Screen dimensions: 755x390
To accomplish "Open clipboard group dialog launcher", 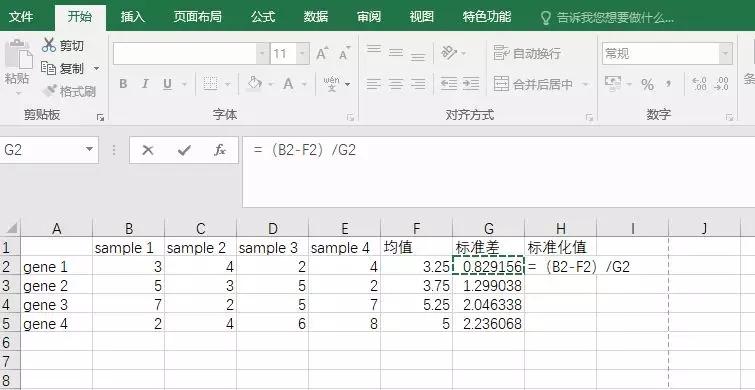I will tap(100, 117).
